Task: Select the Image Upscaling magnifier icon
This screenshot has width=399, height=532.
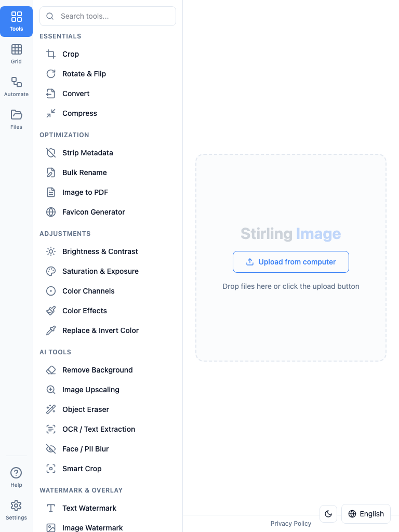Action: tap(51, 390)
